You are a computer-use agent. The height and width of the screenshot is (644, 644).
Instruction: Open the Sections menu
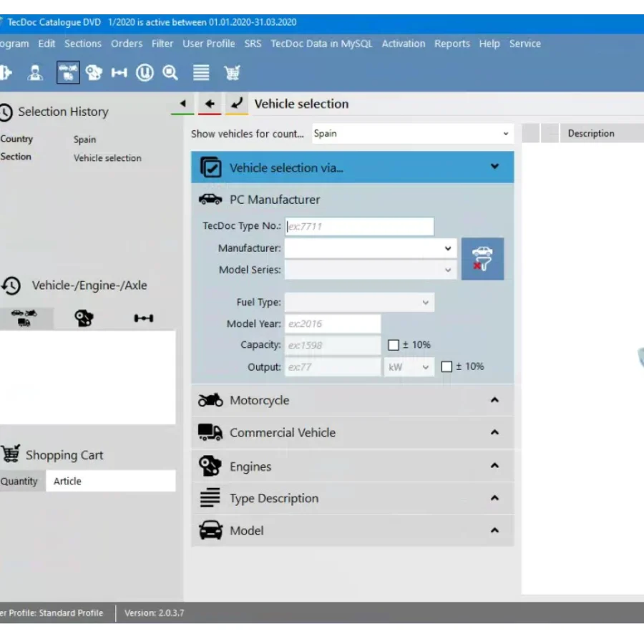(x=82, y=44)
